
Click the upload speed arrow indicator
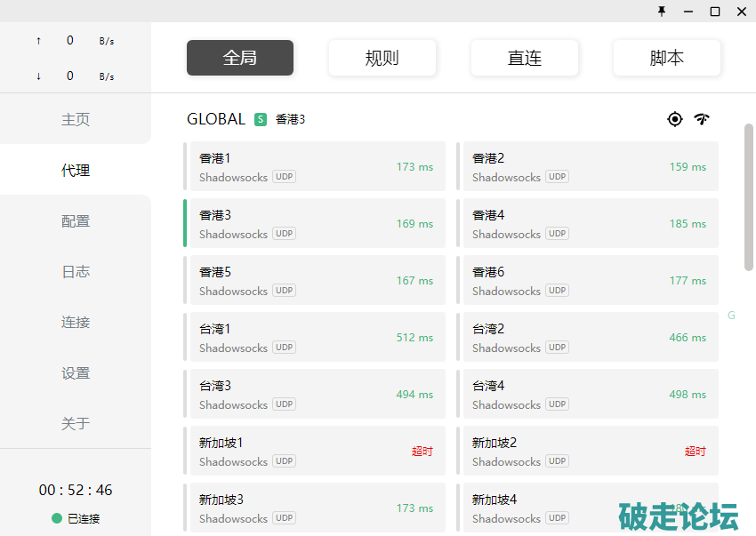pos(38,41)
